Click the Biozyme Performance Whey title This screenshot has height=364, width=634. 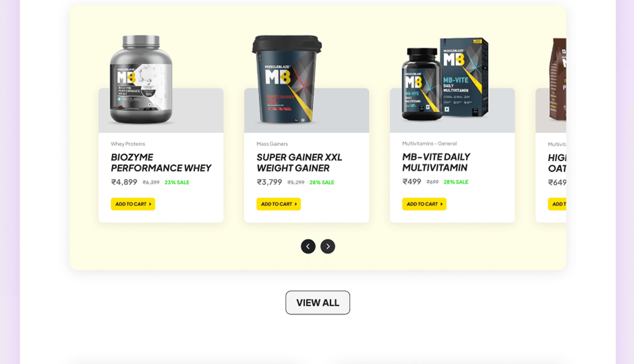(161, 162)
